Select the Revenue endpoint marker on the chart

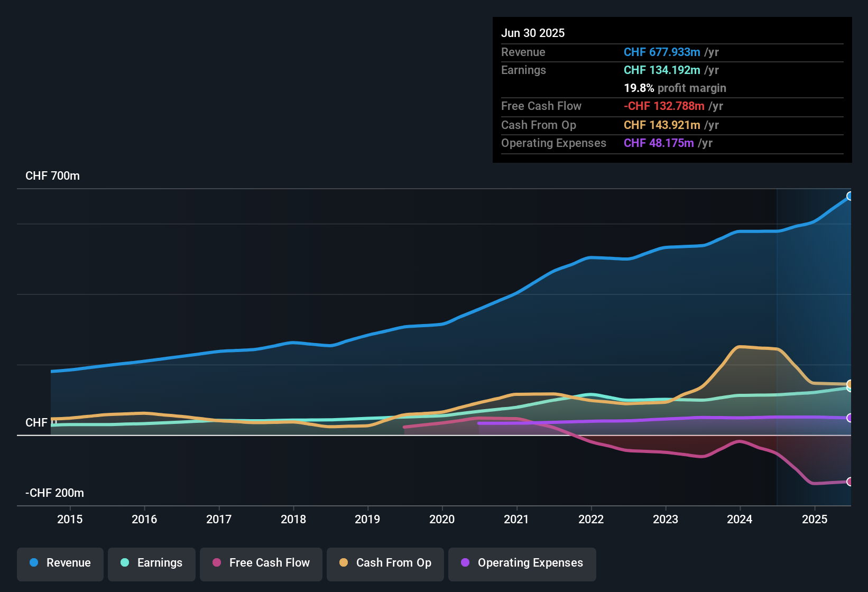(850, 196)
